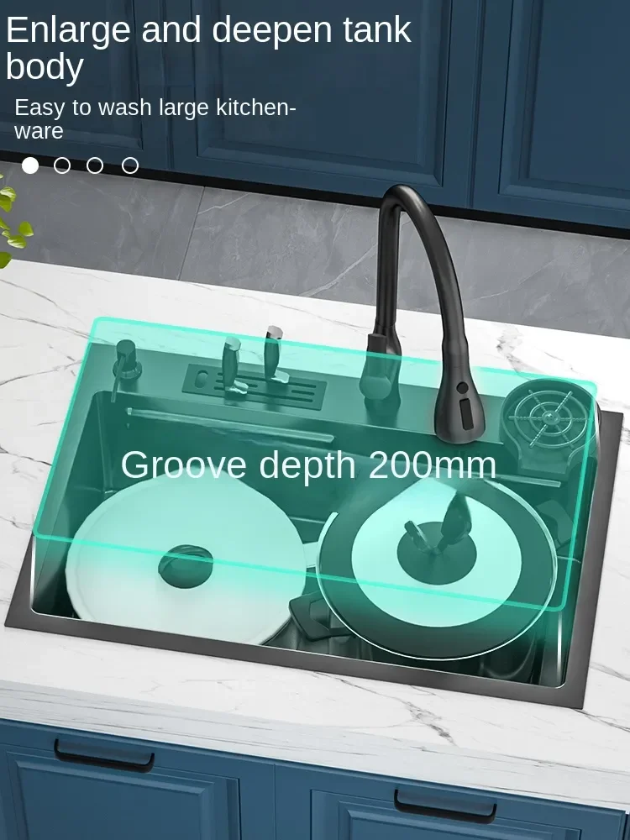This screenshot has width=630, height=840.
Task: Select the third carousel dot
Action: click(x=95, y=165)
